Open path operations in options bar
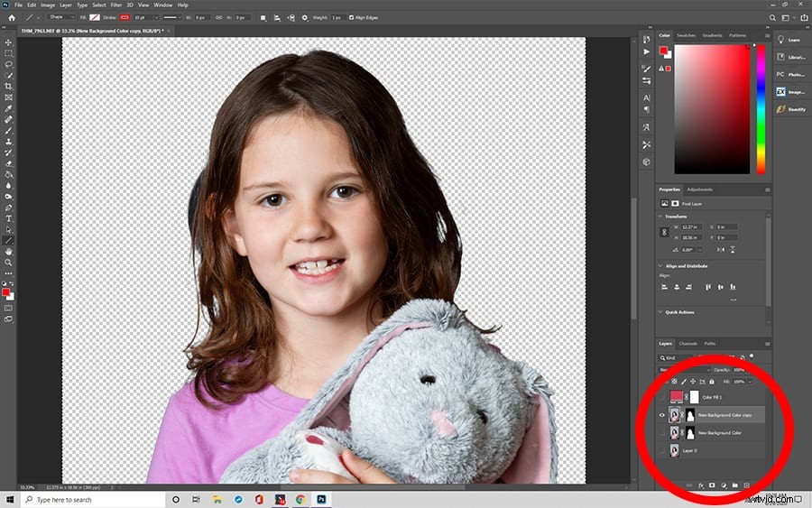This screenshot has width=812, height=508. click(263, 18)
